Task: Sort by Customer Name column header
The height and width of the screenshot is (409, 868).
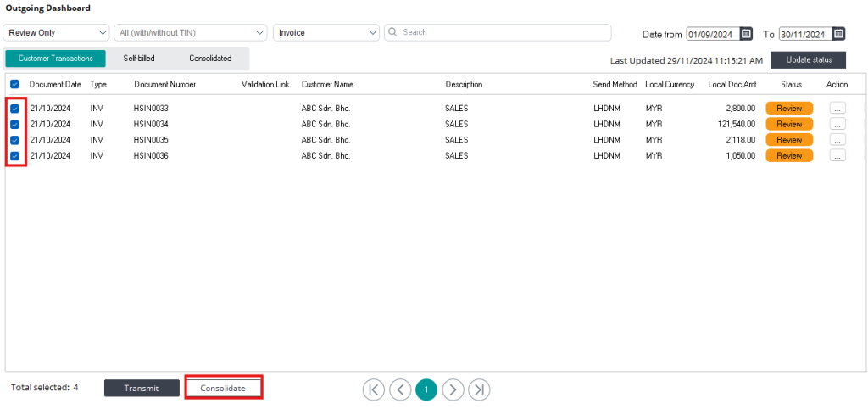Action: [328, 84]
